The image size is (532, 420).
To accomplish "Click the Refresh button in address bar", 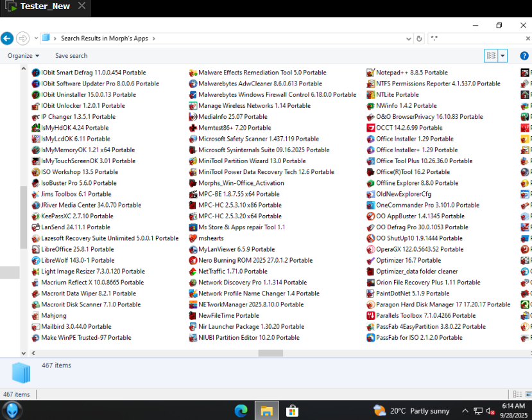I will (419, 39).
